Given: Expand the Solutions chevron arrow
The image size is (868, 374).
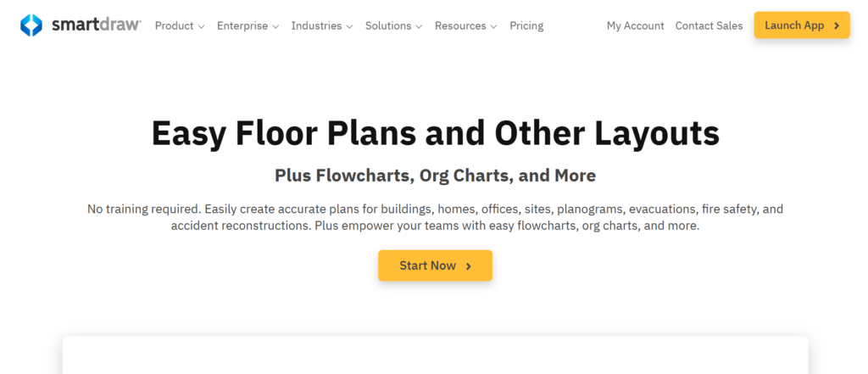Looking at the screenshot, I should (419, 26).
